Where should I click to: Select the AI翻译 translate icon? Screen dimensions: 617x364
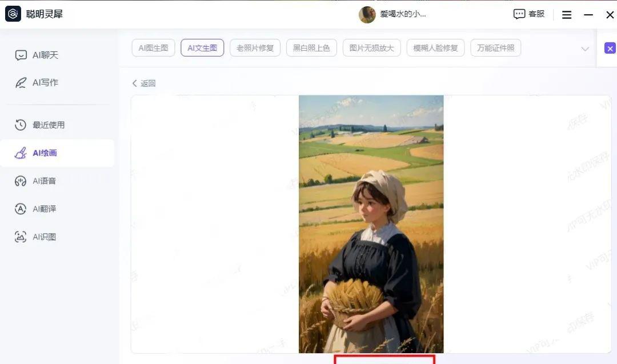[x=21, y=209]
